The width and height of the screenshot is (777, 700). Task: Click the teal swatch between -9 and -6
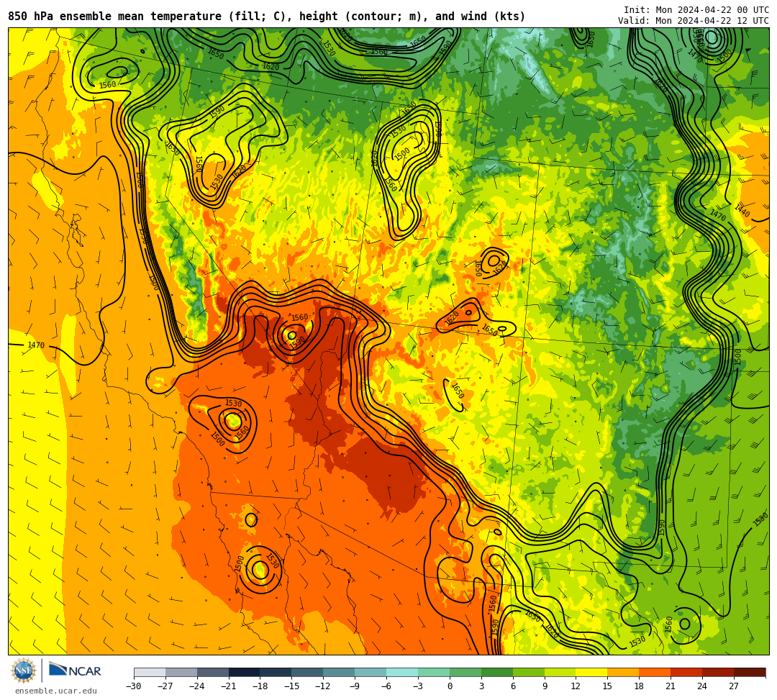371,672
